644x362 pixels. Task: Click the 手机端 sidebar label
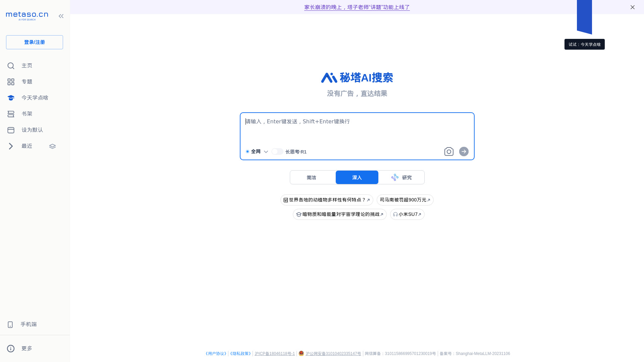tap(29, 324)
